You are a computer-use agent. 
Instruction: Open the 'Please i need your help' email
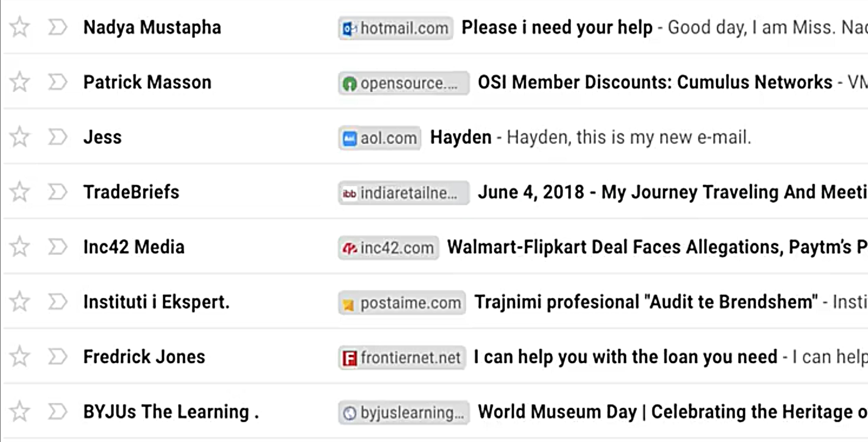click(557, 28)
